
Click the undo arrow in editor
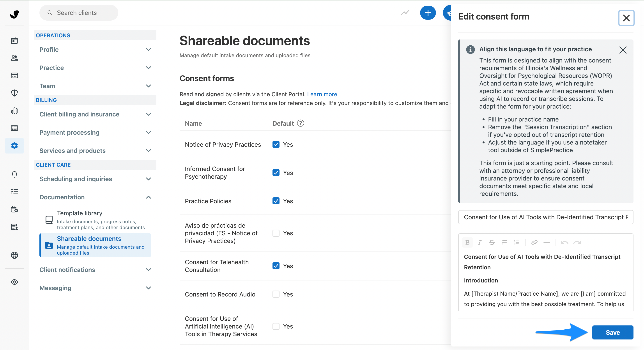[x=564, y=242]
